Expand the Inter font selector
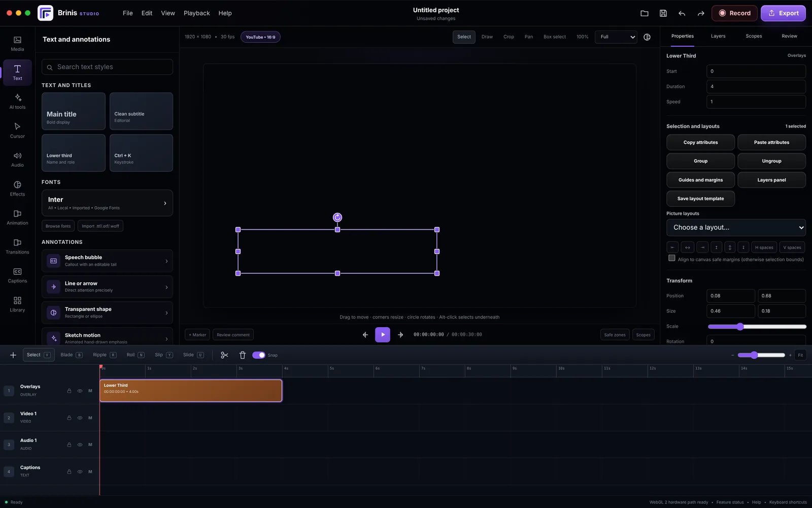The height and width of the screenshot is (508, 812). point(107,203)
